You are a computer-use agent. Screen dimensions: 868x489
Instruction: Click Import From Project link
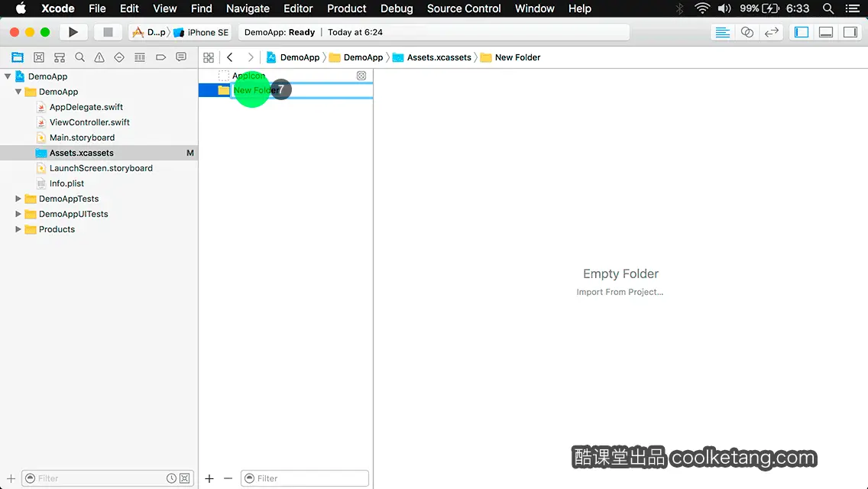point(620,292)
